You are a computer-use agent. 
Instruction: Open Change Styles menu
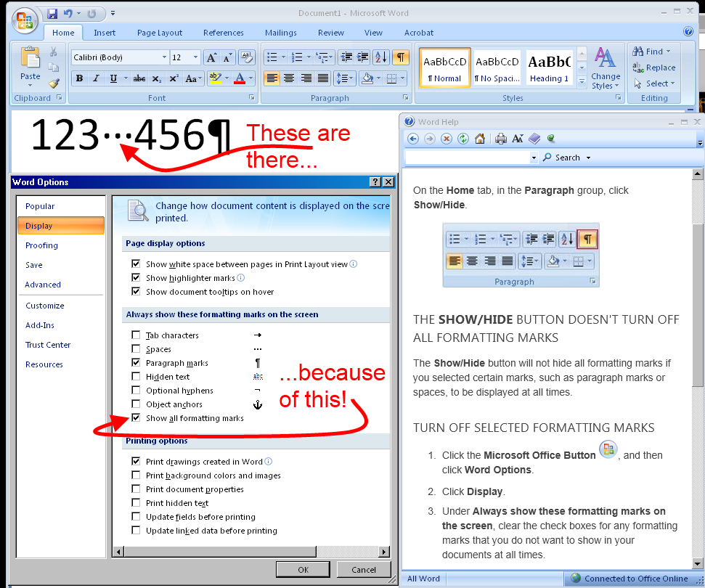pyautogui.click(x=606, y=69)
